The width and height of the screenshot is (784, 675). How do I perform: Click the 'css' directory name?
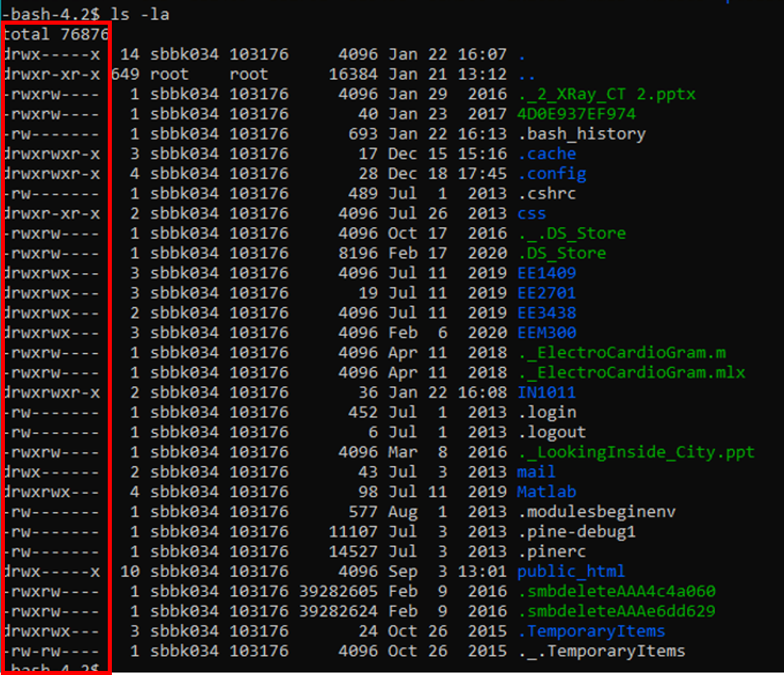click(531, 214)
